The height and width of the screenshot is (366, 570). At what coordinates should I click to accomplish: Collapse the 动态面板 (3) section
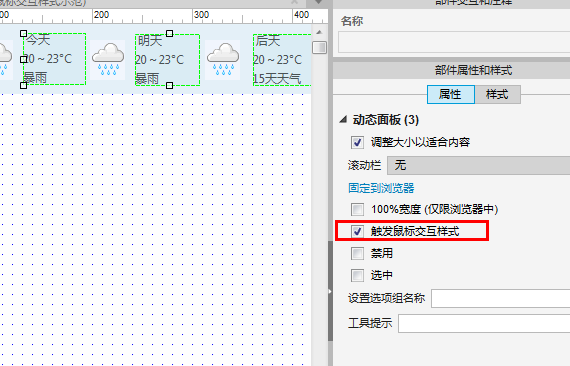[x=343, y=120]
